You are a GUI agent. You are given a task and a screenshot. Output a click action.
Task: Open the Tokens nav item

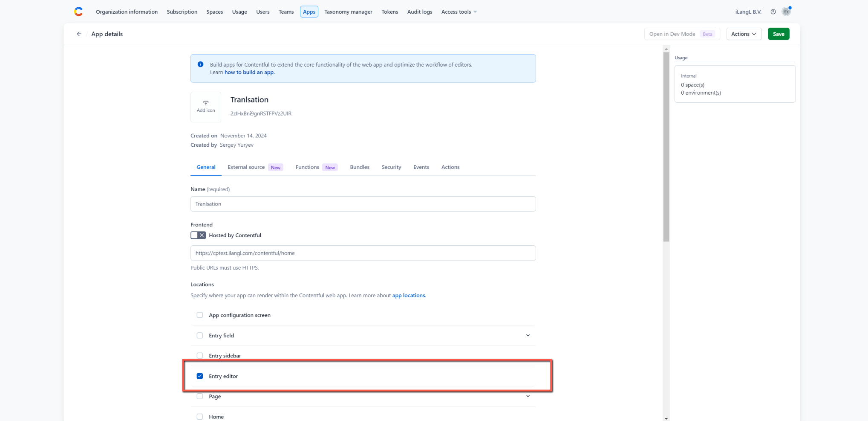[x=389, y=12]
